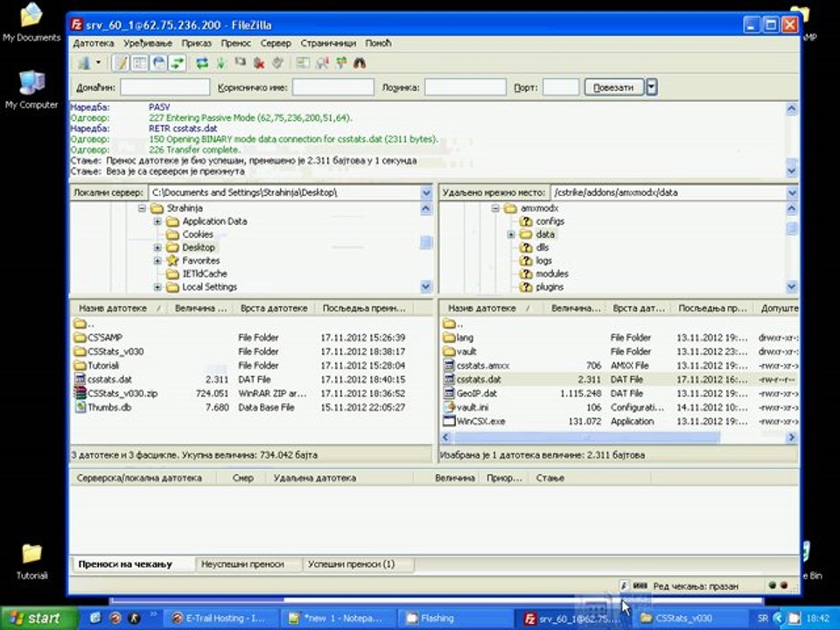The height and width of the screenshot is (630, 840).
Task: Expand the Favorites tree folder
Action: click(157, 261)
